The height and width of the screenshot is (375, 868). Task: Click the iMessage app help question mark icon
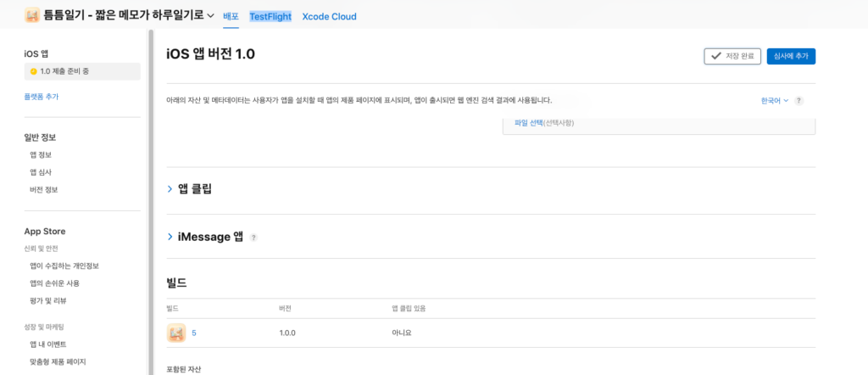(253, 238)
